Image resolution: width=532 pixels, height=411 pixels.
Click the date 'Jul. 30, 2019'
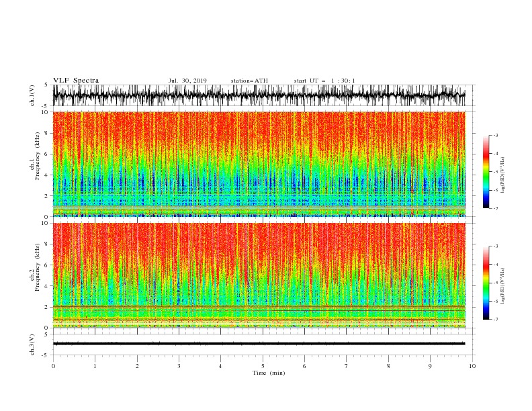(187, 81)
